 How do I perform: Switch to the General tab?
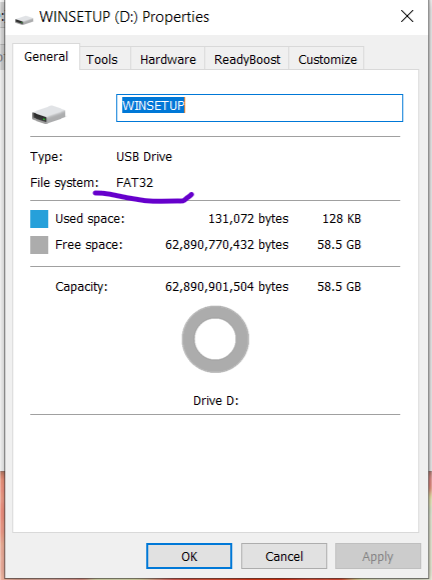point(46,57)
